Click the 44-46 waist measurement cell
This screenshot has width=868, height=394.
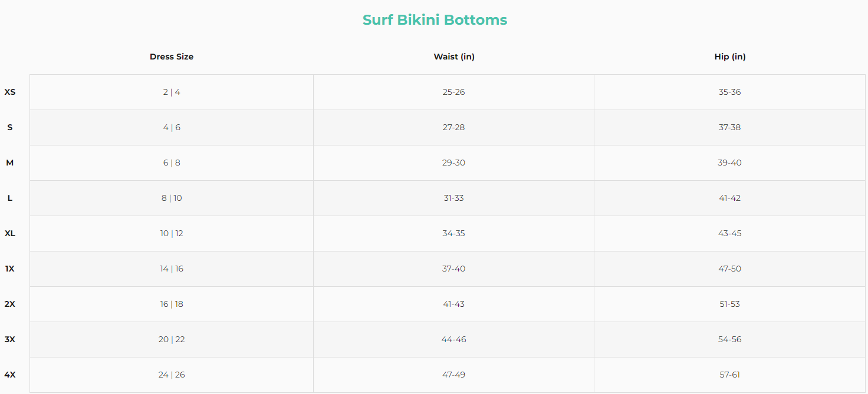click(x=454, y=339)
